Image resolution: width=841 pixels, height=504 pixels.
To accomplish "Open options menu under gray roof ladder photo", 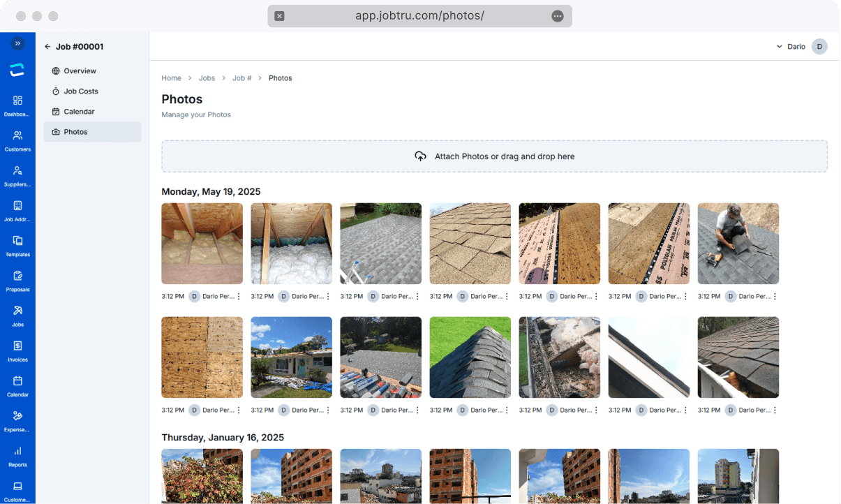I will coord(417,297).
